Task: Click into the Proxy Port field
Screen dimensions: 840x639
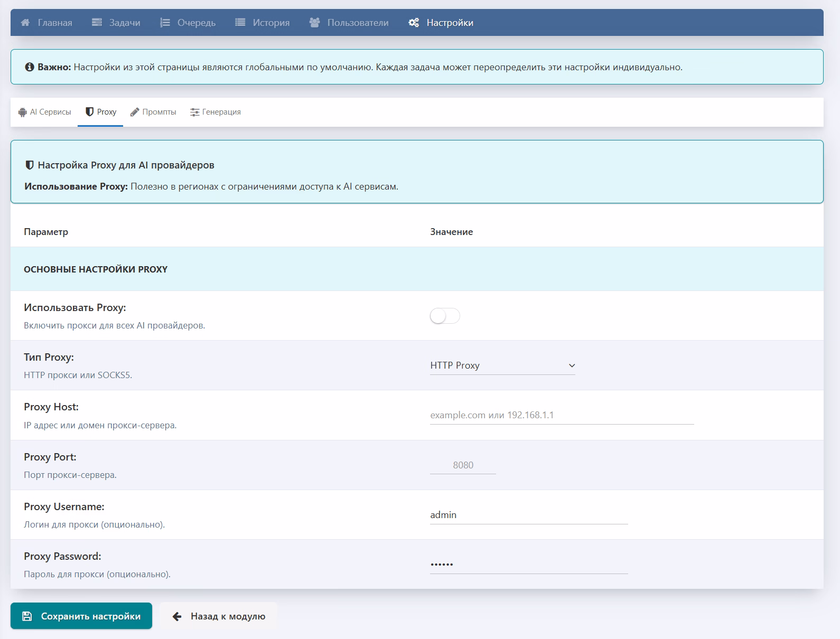Action: pyautogui.click(x=463, y=465)
